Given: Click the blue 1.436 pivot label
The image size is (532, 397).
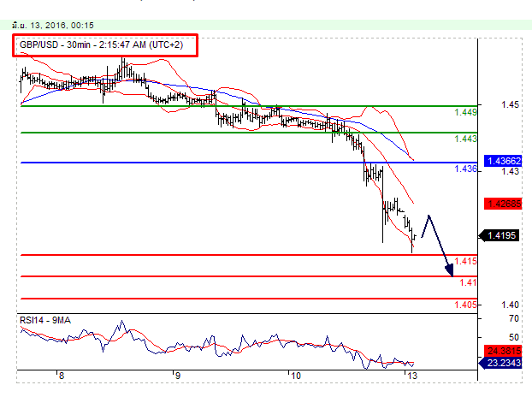Looking at the screenshot, I should tap(465, 169).
